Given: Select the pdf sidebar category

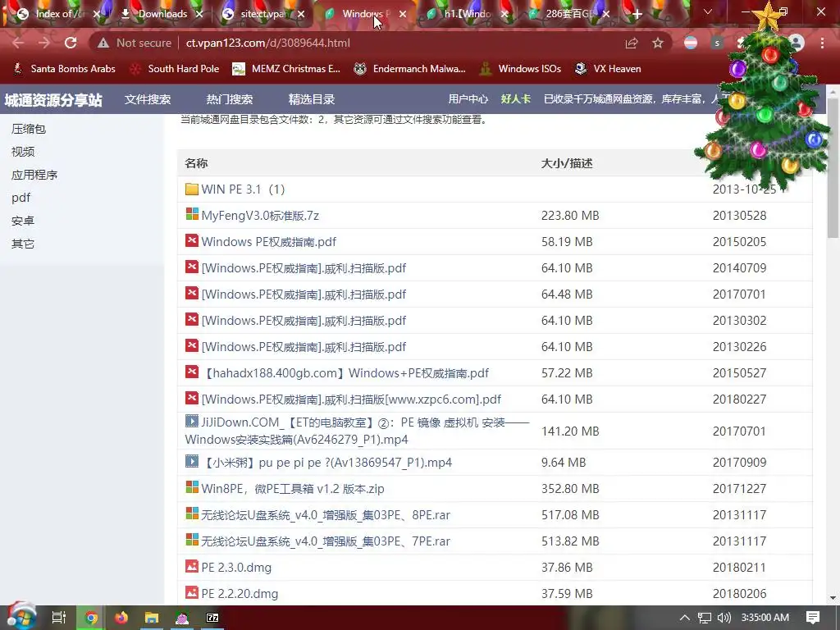Looking at the screenshot, I should pos(21,198).
